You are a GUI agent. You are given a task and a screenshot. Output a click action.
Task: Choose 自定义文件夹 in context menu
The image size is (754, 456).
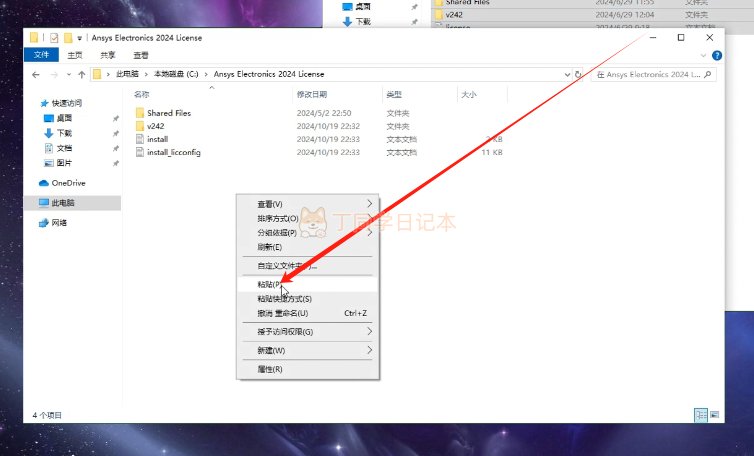click(307, 266)
